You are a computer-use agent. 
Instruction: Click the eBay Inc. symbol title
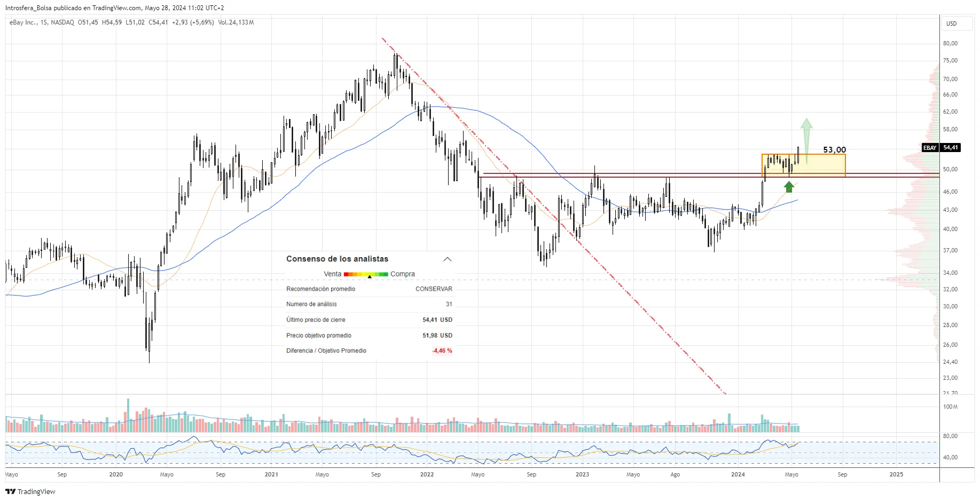tap(23, 22)
